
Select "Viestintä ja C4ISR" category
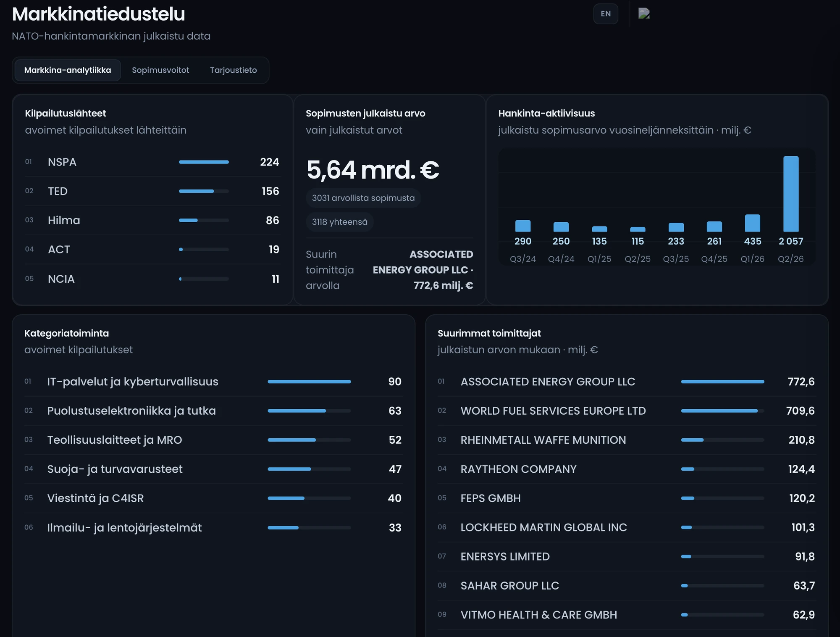click(95, 498)
